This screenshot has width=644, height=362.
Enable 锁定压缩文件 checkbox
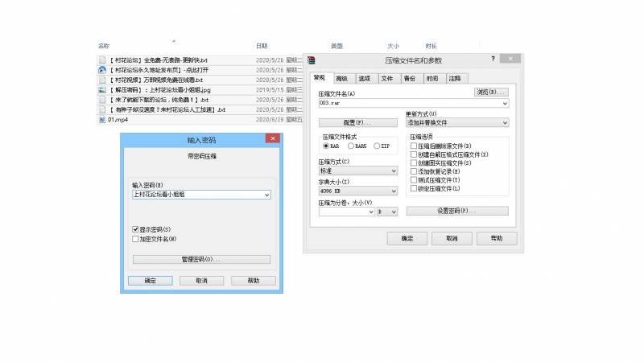414,188
